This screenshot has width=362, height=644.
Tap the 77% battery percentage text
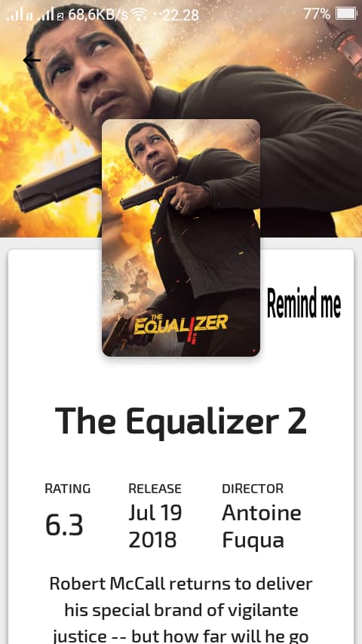click(317, 14)
